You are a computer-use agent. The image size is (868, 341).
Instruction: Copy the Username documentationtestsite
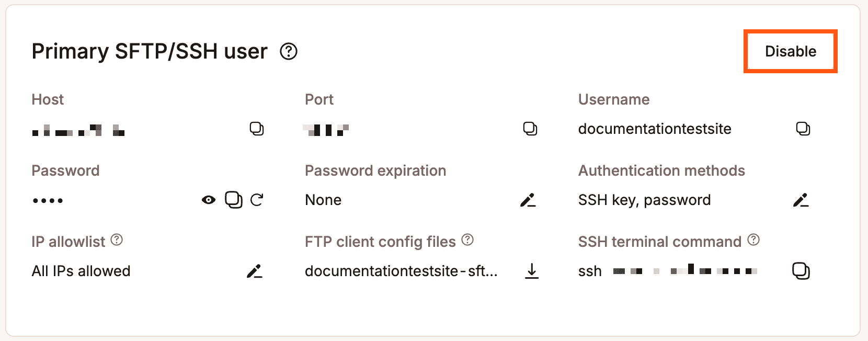click(x=803, y=129)
